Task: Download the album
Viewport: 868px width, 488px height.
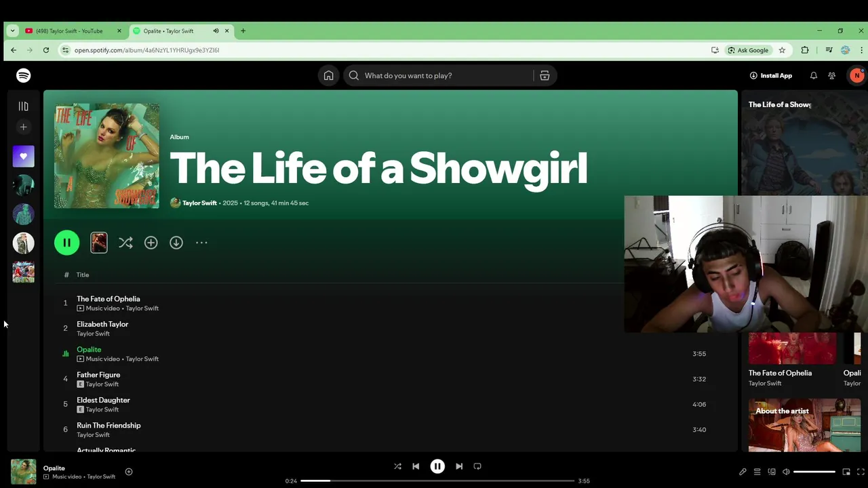Action: tap(176, 243)
